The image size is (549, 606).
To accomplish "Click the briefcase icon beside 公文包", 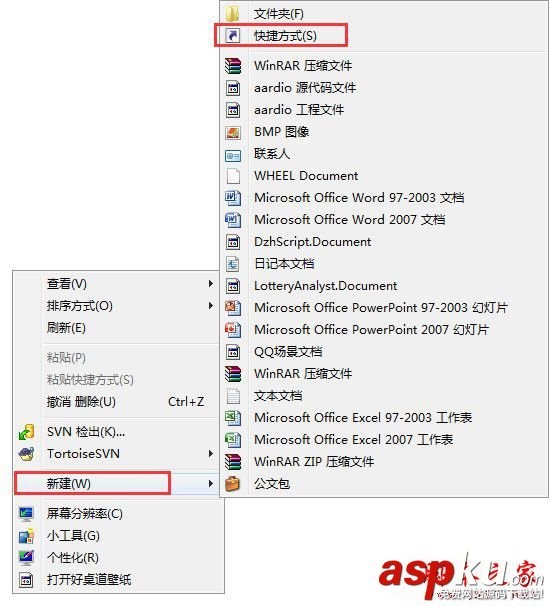I will pyautogui.click(x=233, y=484).
